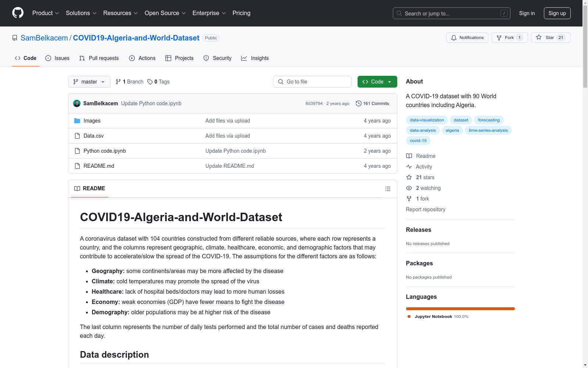Open the SamBelkacem owner link
Viewport: 588px width, 368px height.
pos(44,38)
